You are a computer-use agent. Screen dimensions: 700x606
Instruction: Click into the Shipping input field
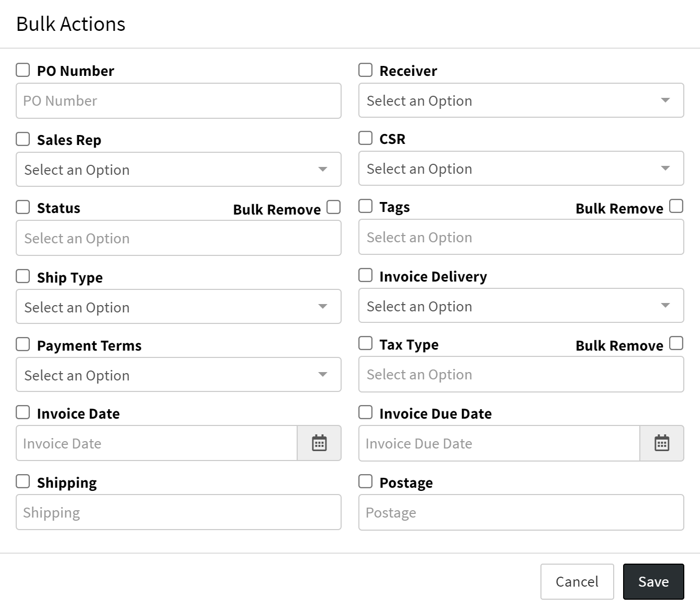(x=178, y=512)
